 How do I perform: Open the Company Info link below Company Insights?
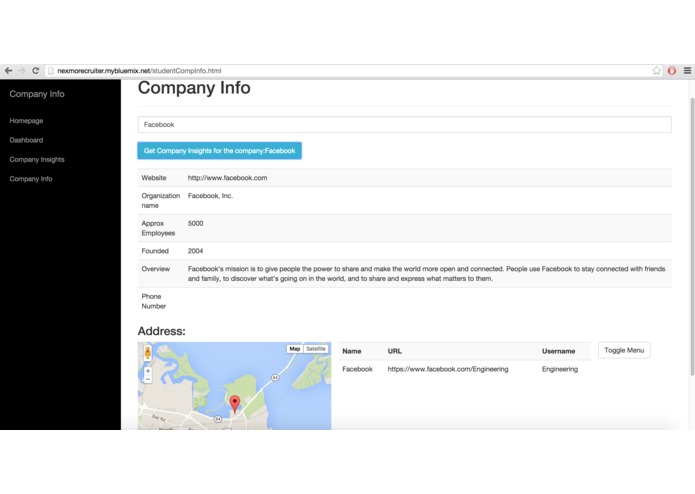31,179
